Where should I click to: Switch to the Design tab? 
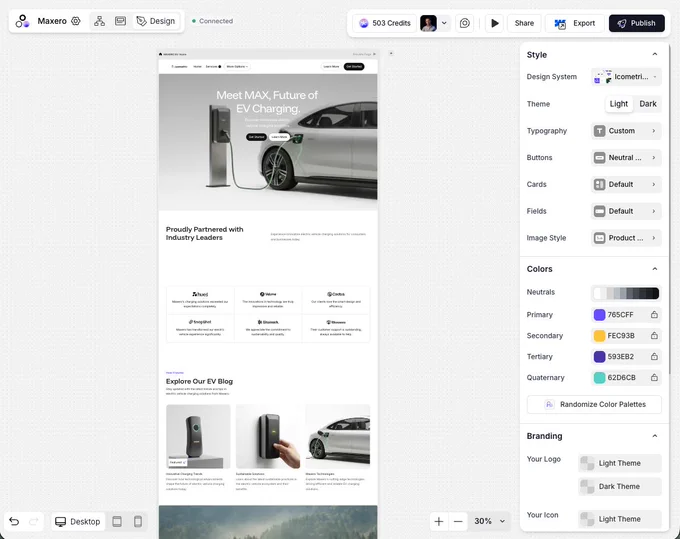pyautogui.click(x=156, y=21)
